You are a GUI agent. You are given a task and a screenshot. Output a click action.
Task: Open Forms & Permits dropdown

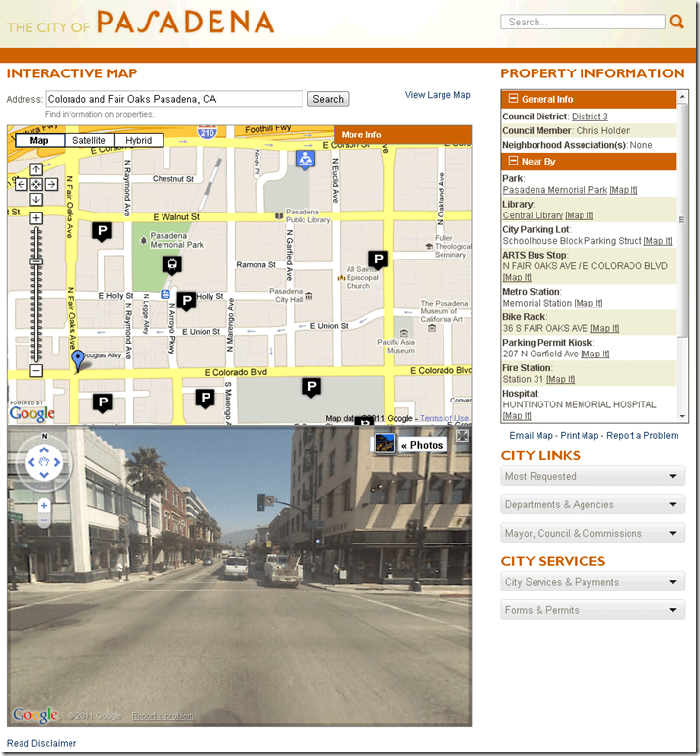pyautogui.click(x=593, y=610)
